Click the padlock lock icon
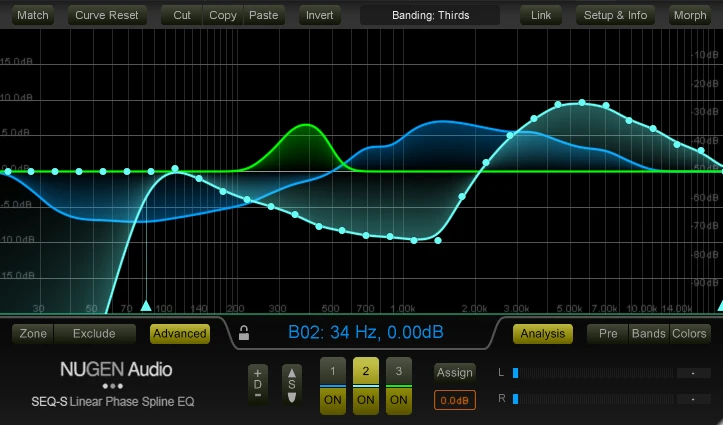This screenshot has width=723, height=425. 243,334
